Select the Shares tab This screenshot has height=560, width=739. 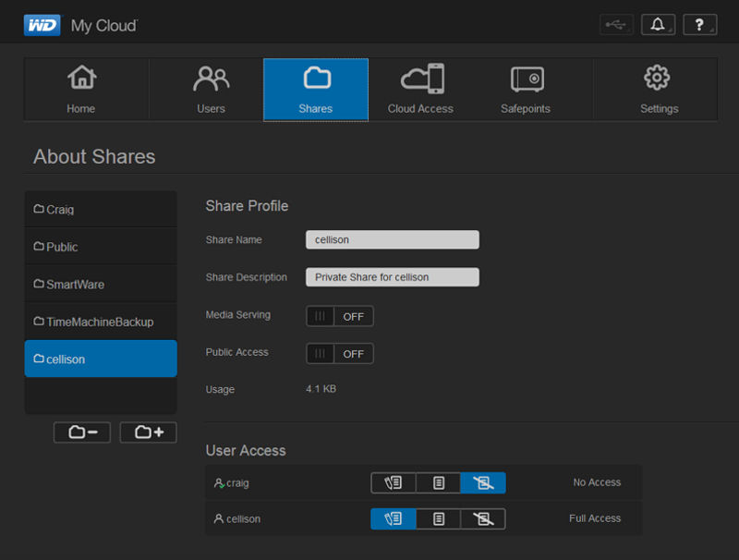316,90
